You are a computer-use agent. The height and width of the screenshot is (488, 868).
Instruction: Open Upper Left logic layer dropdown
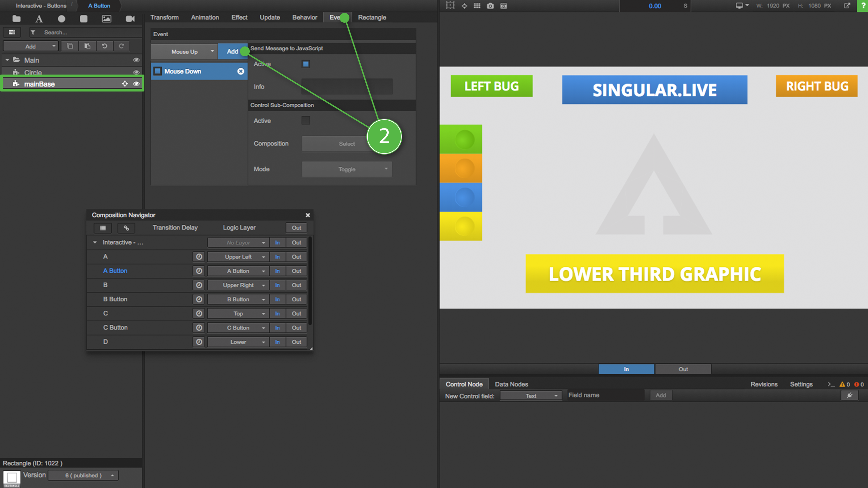pyautogui.click(x=238, y=257)
